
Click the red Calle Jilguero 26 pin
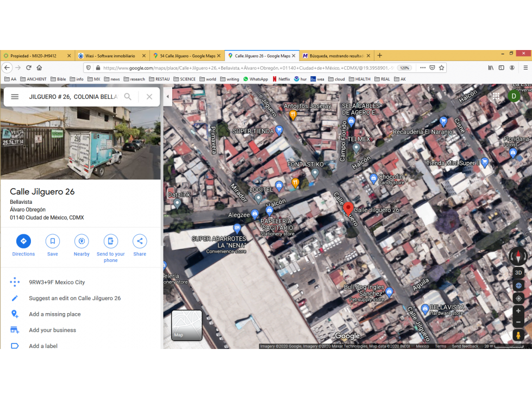(348, 208)
